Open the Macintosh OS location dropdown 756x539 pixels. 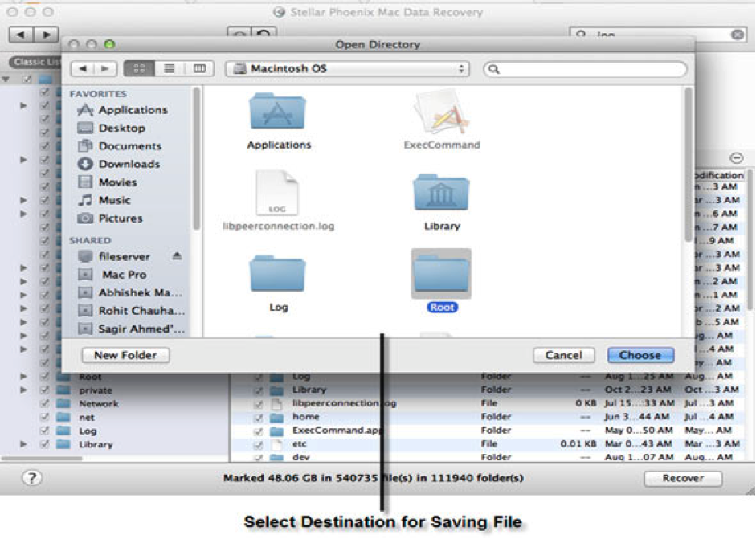click(347, 68)
